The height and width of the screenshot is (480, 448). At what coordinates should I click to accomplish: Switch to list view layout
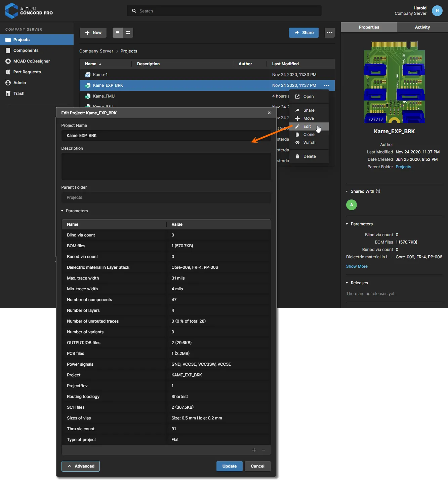pos(118,33)
